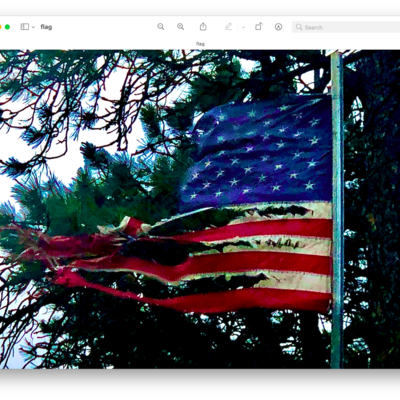Click the magnifier icon inside Search

(299, 27)
